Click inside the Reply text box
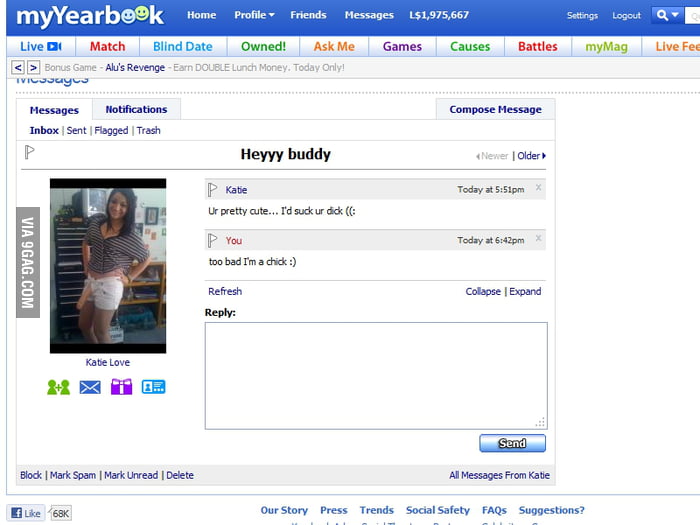The height and width of the screenshot is (525, 700). (375, 375)
